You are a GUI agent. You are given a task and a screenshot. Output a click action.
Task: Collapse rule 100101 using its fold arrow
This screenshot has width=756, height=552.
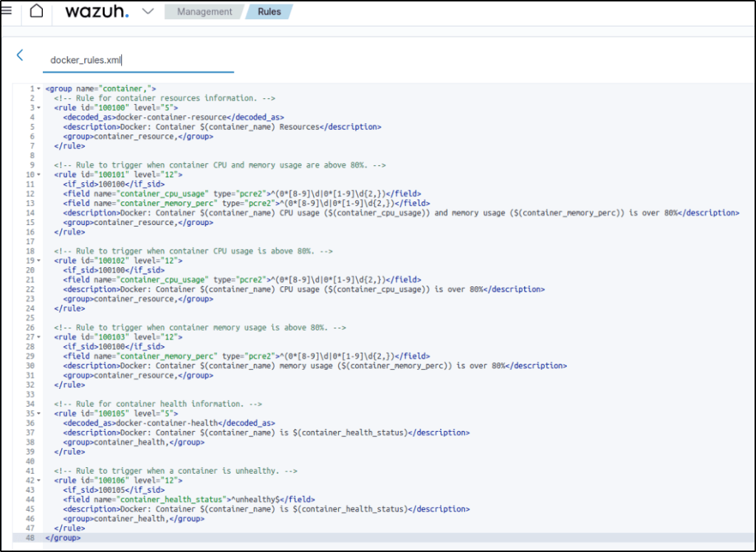(x=38, y=175)
